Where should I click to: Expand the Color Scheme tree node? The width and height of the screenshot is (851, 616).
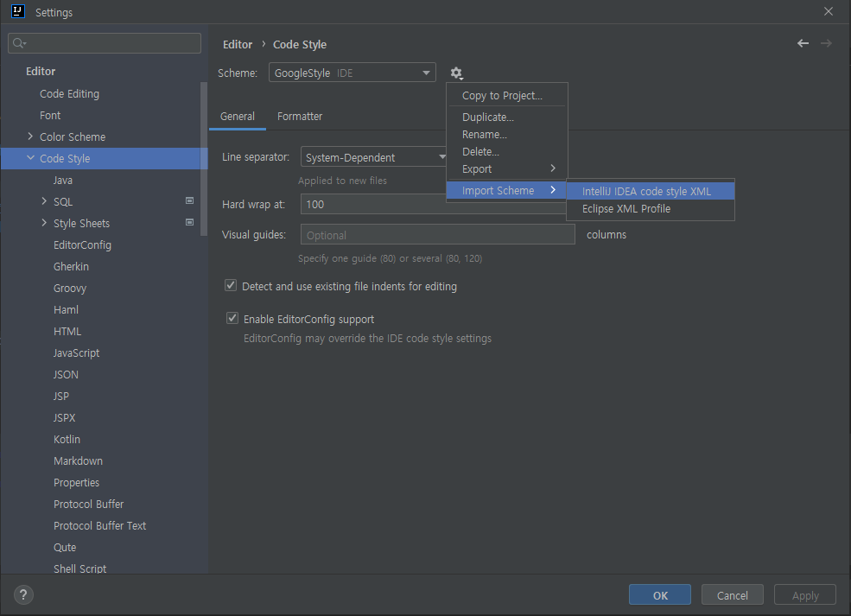click(30, 137)
